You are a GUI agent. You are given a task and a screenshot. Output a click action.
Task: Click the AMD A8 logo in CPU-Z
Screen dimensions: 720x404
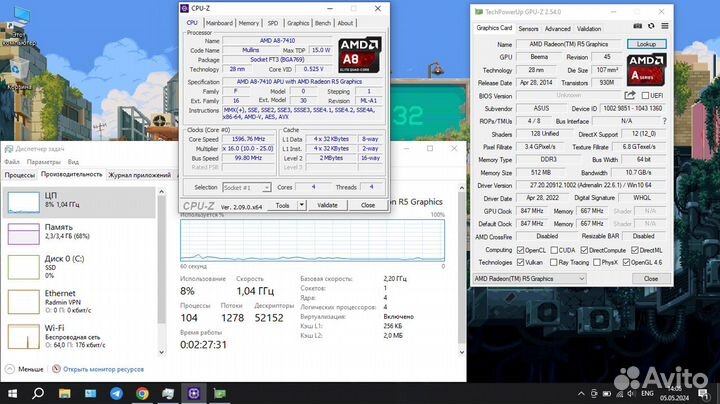click(360, 55)
